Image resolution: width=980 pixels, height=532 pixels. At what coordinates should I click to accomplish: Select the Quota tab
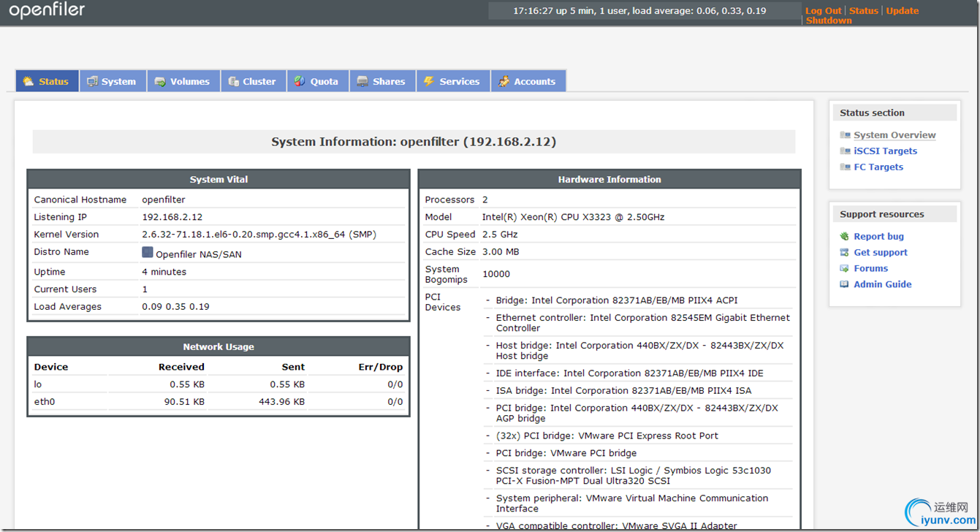[x=318, y=81]
